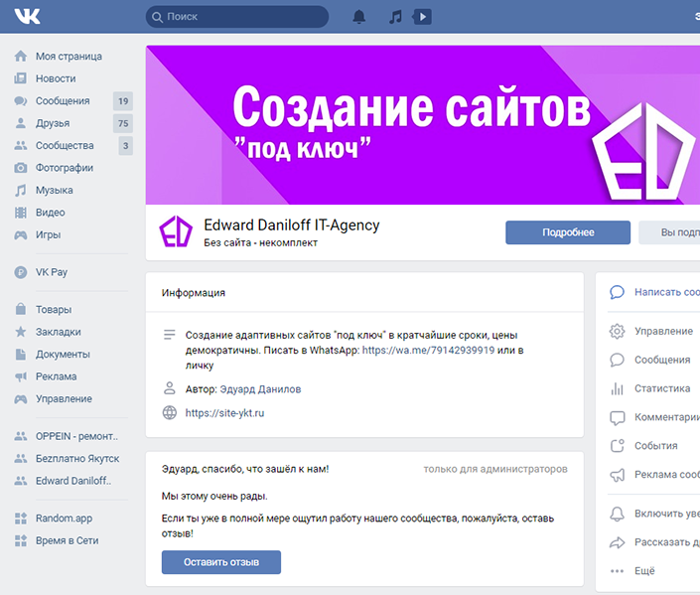Click the ED community avatar logo
The image size is (700, 595).
click(176, 231)
